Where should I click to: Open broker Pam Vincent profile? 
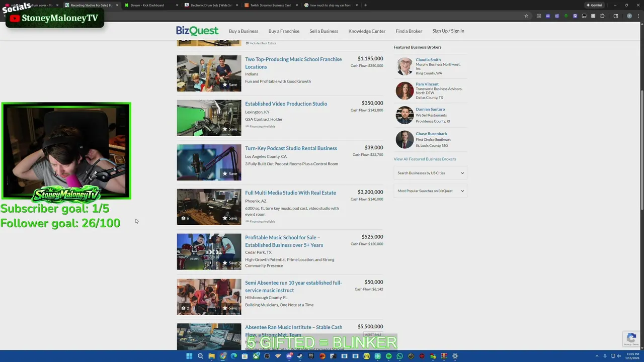pyautogui.click(x=427, y=84)
